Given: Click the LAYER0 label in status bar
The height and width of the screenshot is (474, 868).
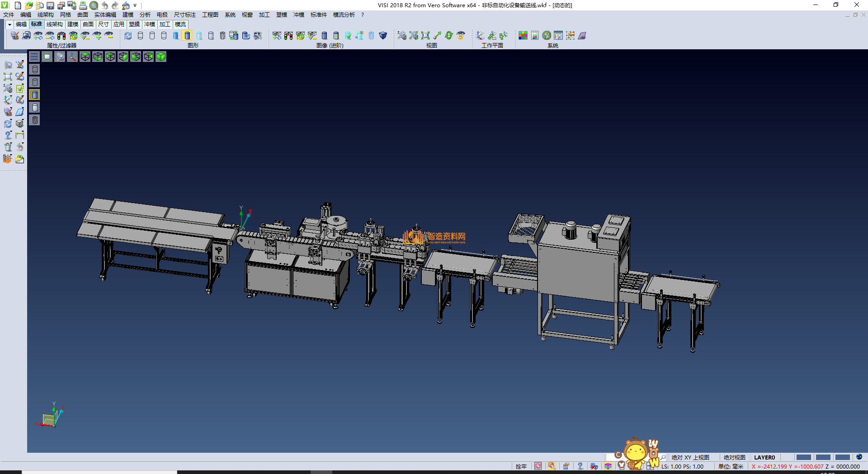Looking at the screenshot, I should 764,457.
